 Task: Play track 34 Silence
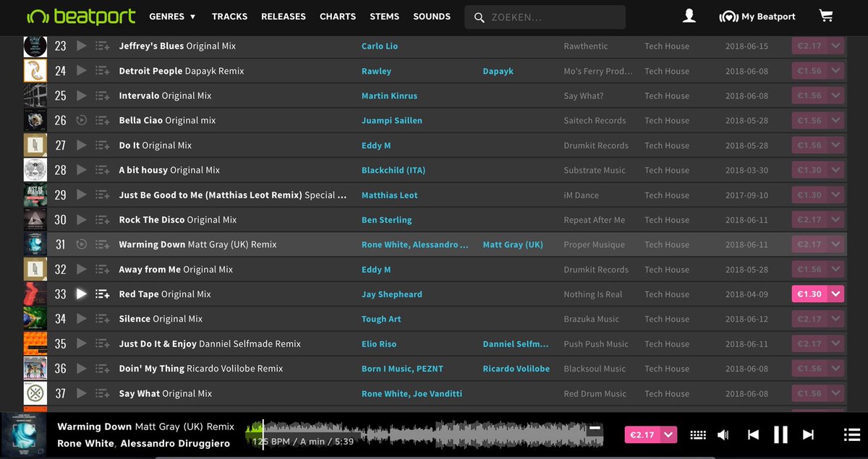(82, 319)
